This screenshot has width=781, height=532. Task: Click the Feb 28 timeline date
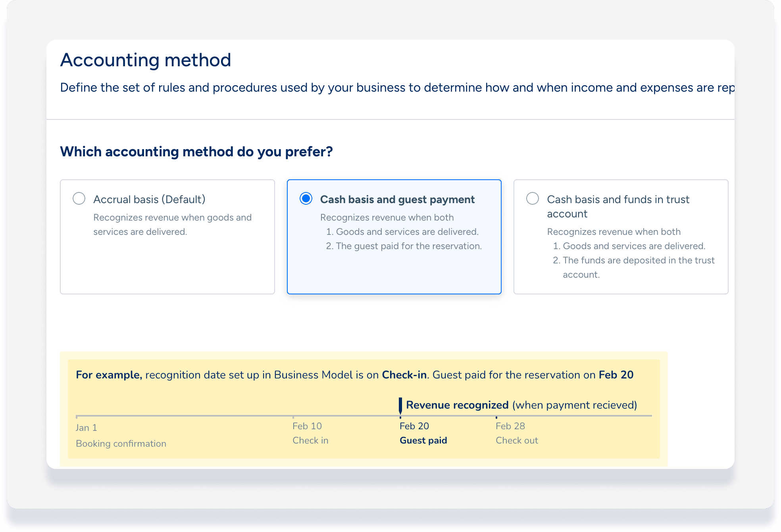(510, 426)
